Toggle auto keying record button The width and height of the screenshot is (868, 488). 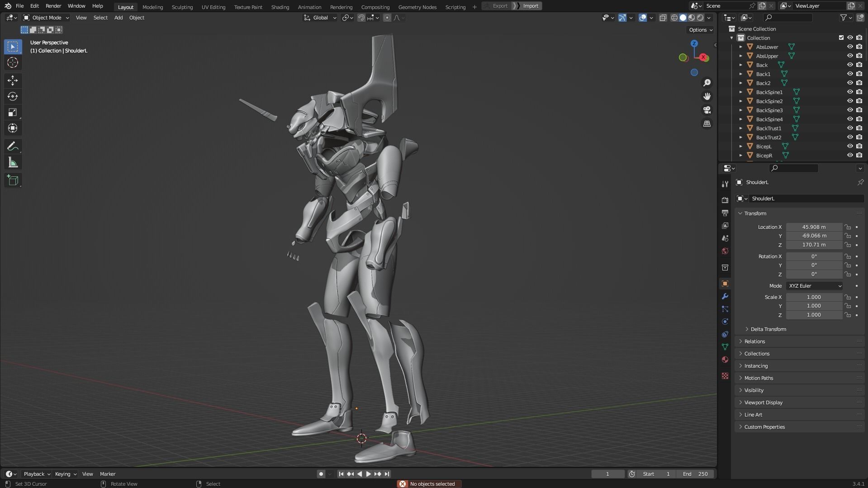(321, 474)
